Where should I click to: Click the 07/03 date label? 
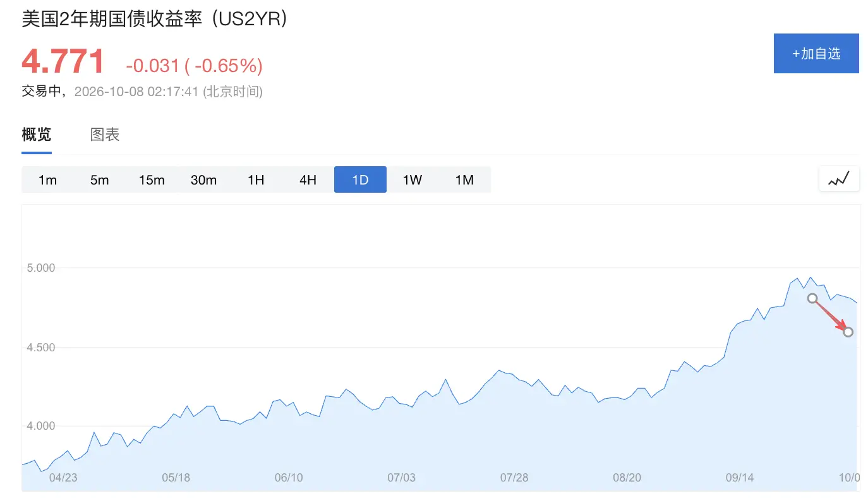[x=401, y=478]
